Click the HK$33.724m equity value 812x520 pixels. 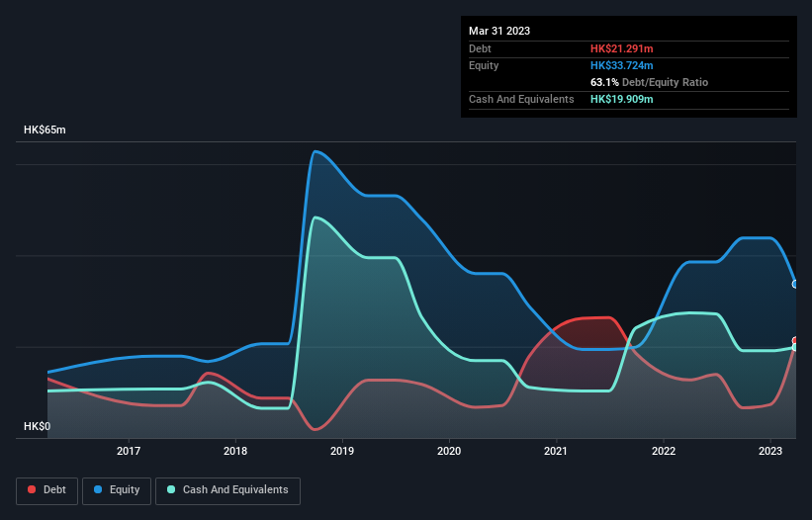coord(621,65)
